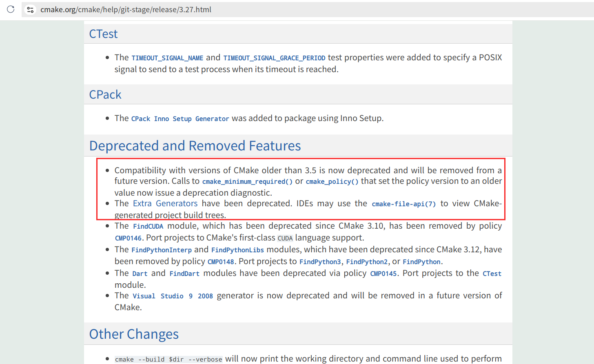Image resolution: width=594 pixels, height=364 pixels.
Task: Open the FindDart module link
Action: 184,274
